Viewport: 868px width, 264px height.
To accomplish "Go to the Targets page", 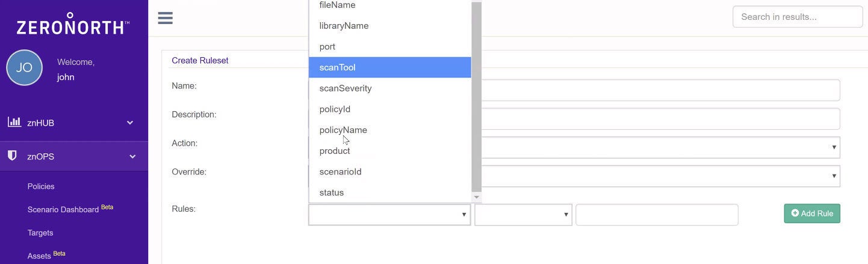I will [40, 233].
